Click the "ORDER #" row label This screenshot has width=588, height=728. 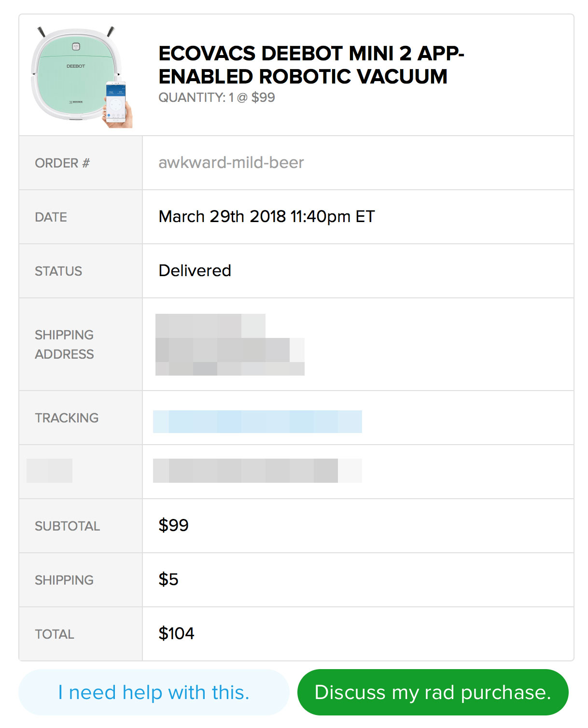[x=62, y=163]
